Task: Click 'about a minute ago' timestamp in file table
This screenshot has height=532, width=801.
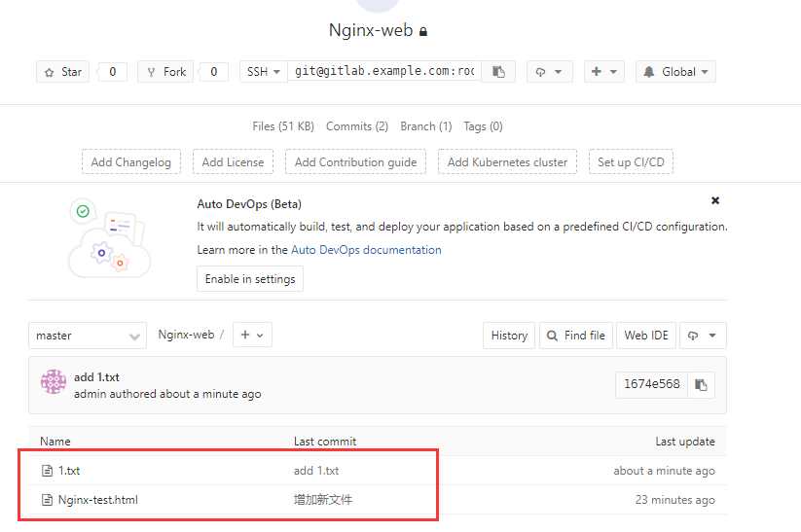Action: [x=664, y=471]
